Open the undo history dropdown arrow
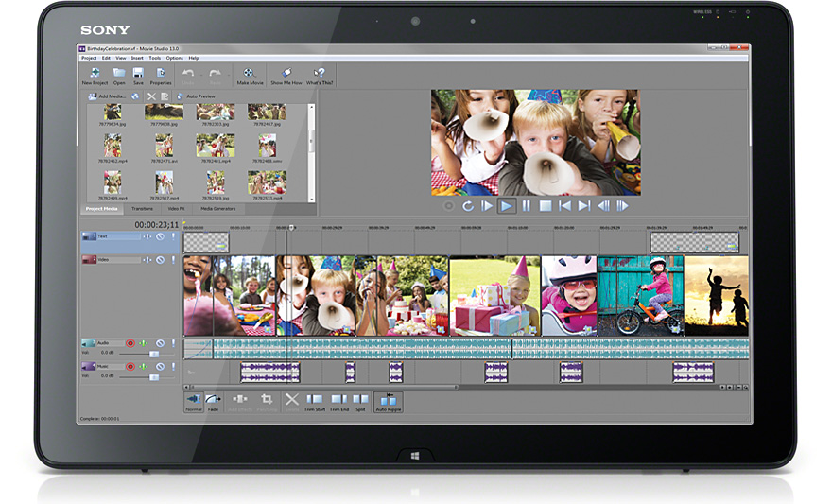The height and width of the screenshot is (504, 832). (201, 76)
